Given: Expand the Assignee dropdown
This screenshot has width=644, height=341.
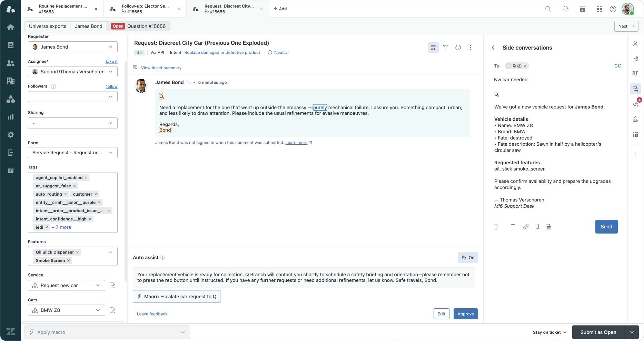Looking at the screenshot, I should (110, 72).
